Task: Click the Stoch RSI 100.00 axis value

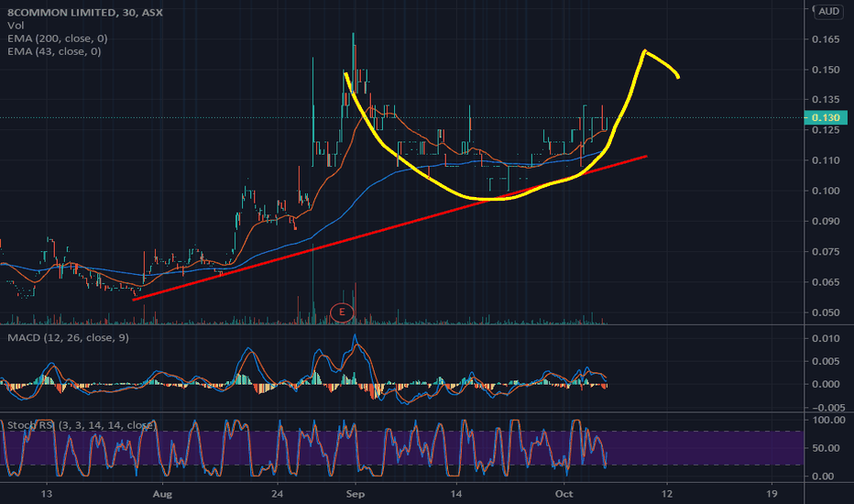Action: (828, 420)
